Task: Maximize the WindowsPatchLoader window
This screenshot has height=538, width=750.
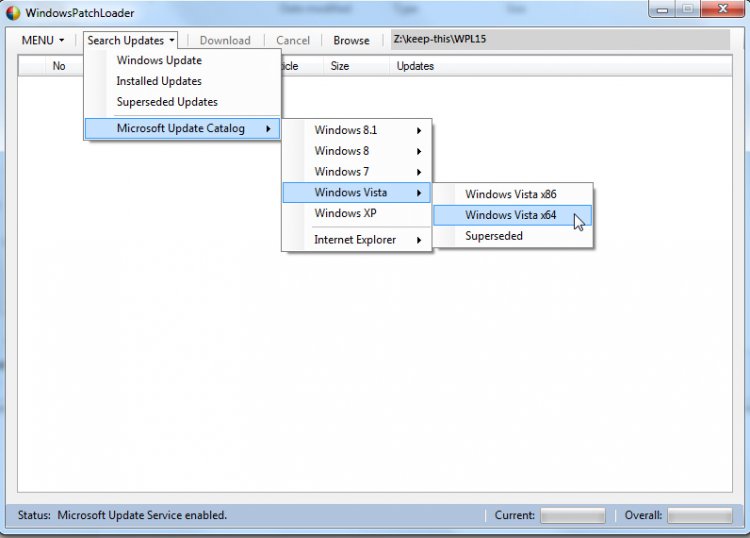Action: click(687, 9)
